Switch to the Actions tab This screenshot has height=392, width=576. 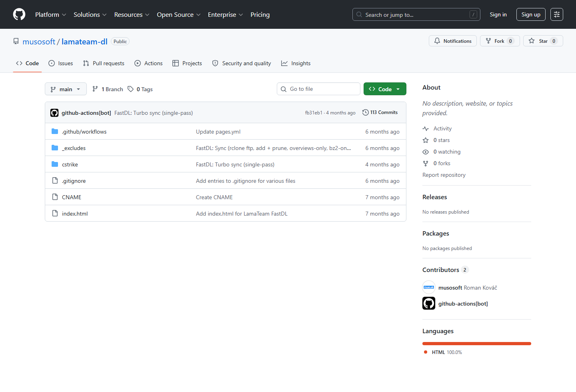point(148,63)
